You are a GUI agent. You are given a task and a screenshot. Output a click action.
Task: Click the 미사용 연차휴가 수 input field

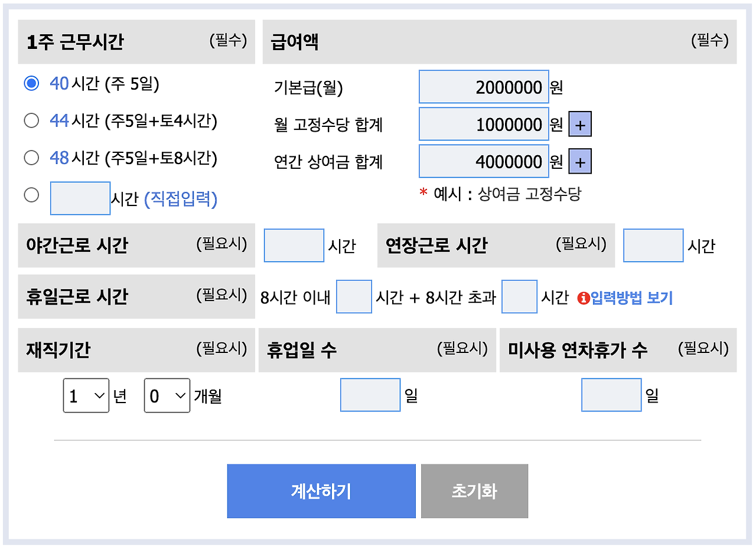[x=611, y=394]
